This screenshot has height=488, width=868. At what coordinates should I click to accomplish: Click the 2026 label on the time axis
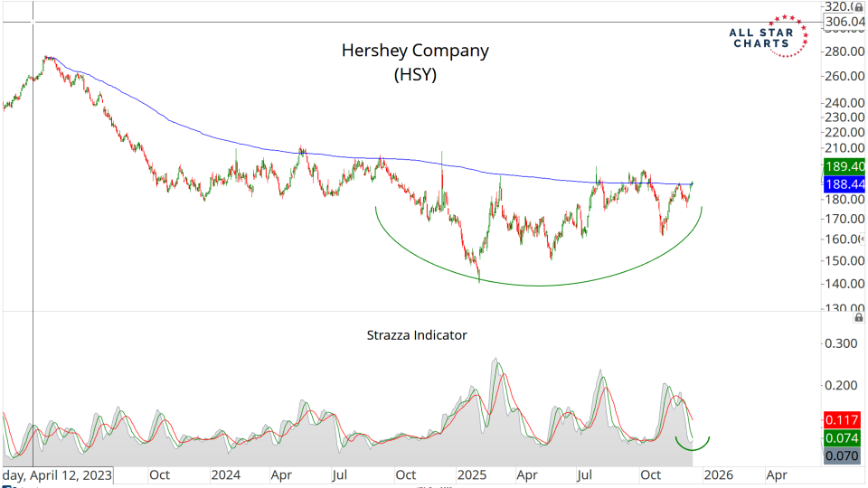tap(719, 474)
